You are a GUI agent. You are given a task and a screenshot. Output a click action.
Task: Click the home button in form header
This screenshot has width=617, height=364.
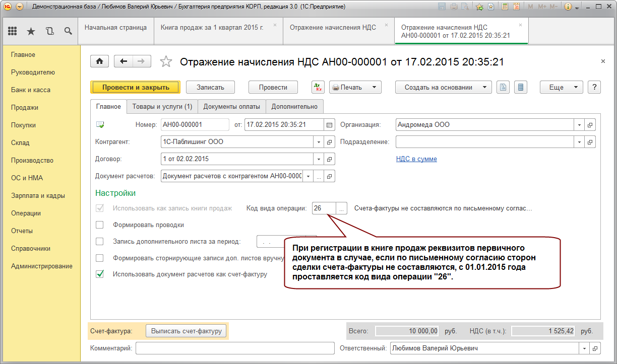(x=100, y=61)
